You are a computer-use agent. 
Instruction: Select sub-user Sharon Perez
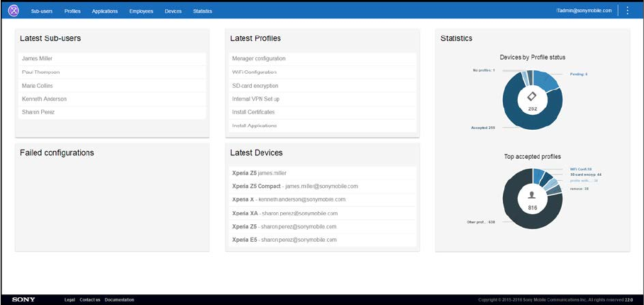pyautogui.click(x=112, y=112)
